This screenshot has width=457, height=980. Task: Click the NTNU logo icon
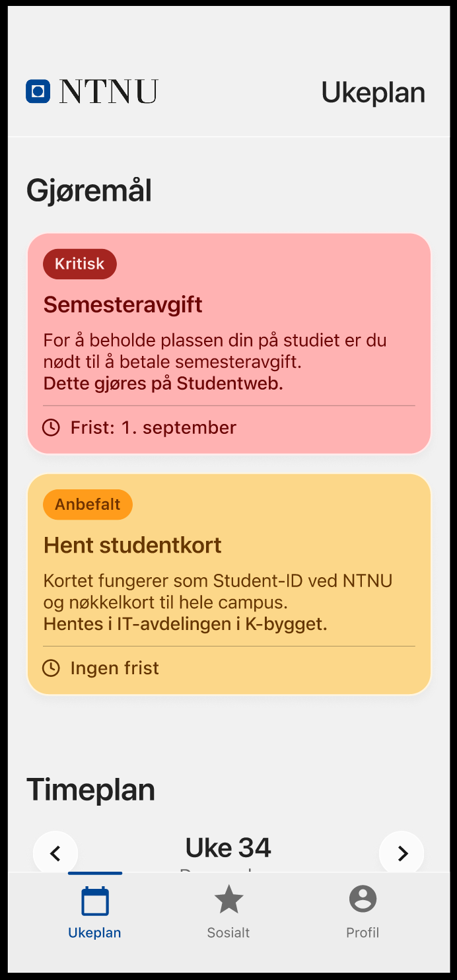(38, 91)
